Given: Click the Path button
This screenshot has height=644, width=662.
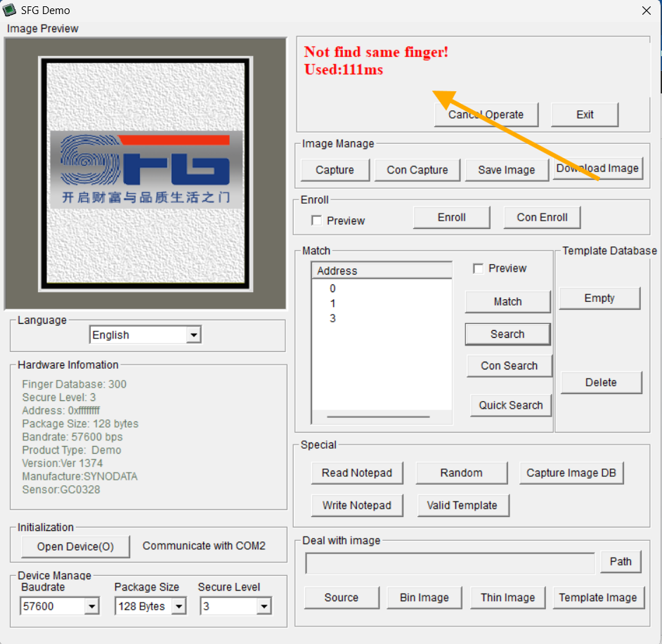Looking at the screenshot, I should [x=621, y=562].
